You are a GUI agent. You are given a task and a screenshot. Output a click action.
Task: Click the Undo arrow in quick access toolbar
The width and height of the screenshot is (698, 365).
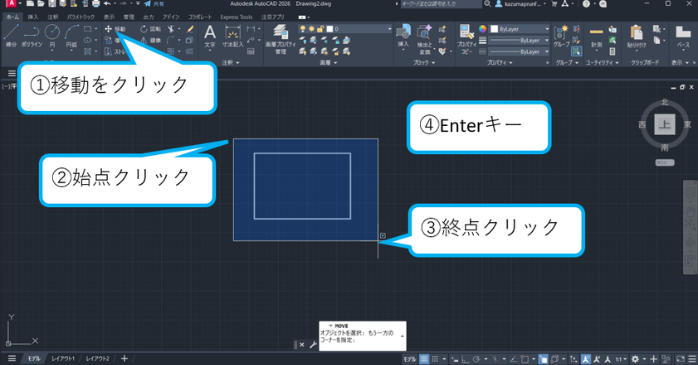click(x=107, y=4)
